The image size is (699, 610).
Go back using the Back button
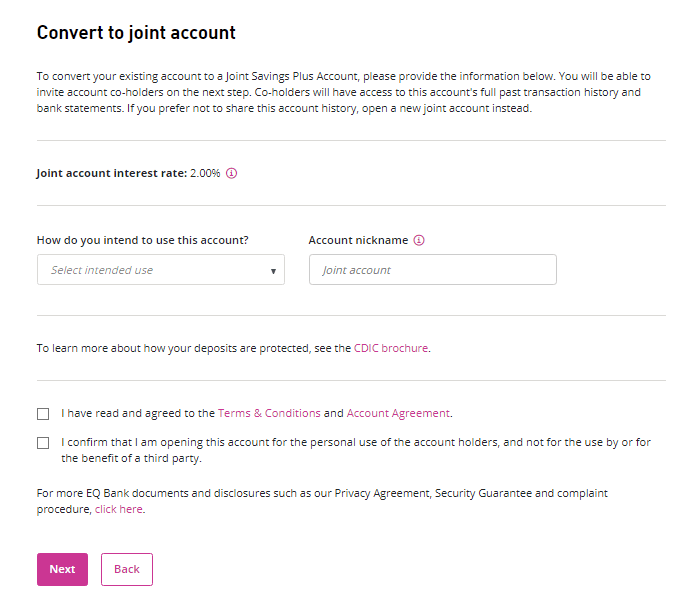point(127,569)
